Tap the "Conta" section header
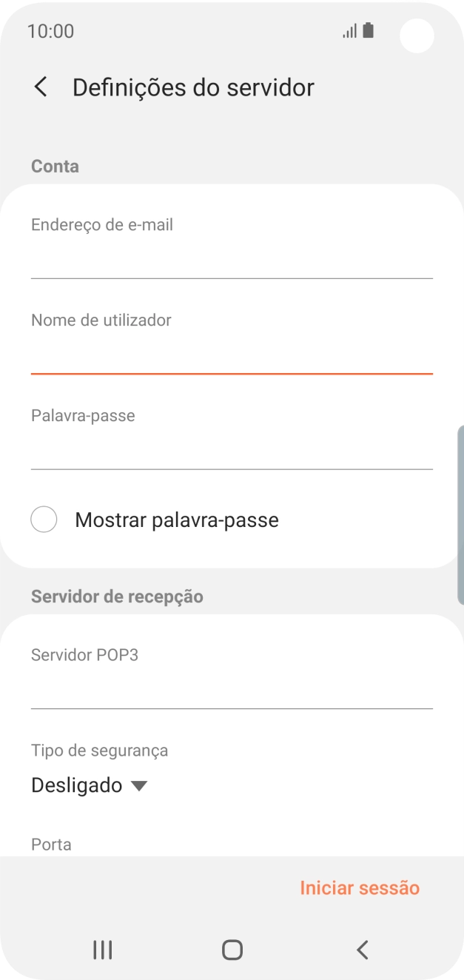This screenshot has width=464, height=980. [55, 166]
